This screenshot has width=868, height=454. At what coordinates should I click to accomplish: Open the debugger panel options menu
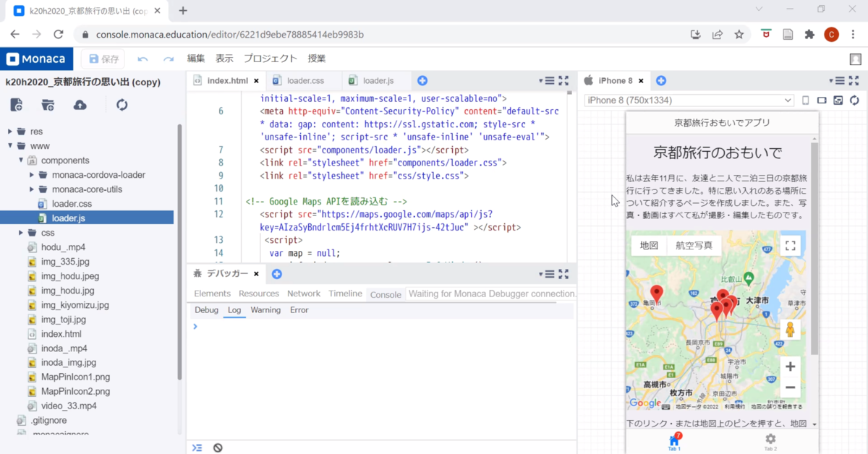point(547,274)
